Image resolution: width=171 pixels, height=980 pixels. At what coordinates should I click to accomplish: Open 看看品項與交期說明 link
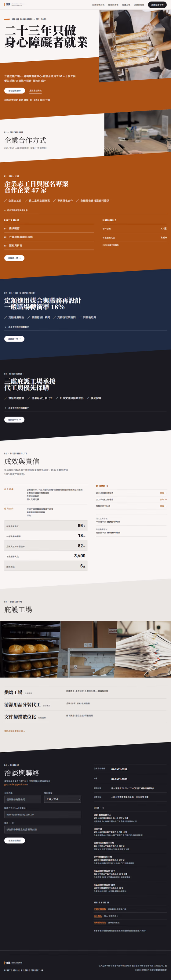pyautogui.click(x=15, y=731)
